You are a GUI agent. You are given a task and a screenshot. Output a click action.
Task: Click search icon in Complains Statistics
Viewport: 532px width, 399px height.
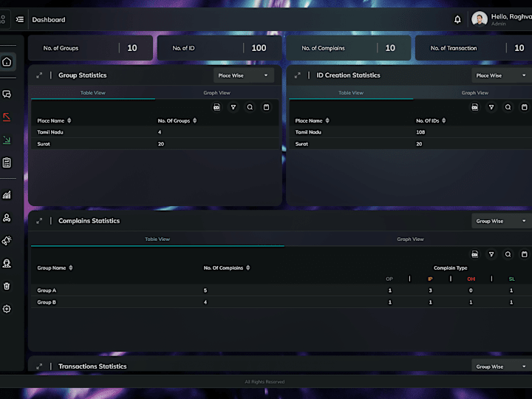[x=508, y=254]
